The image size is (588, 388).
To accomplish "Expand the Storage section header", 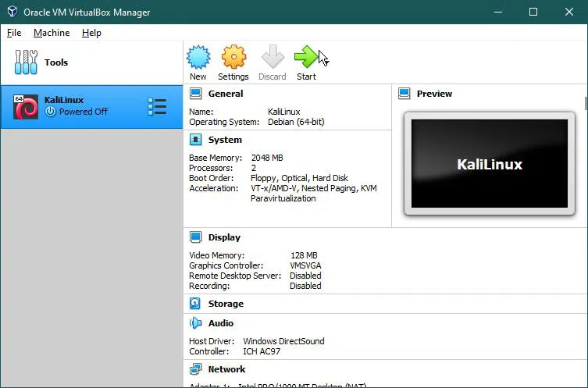I will pos(226,304).
